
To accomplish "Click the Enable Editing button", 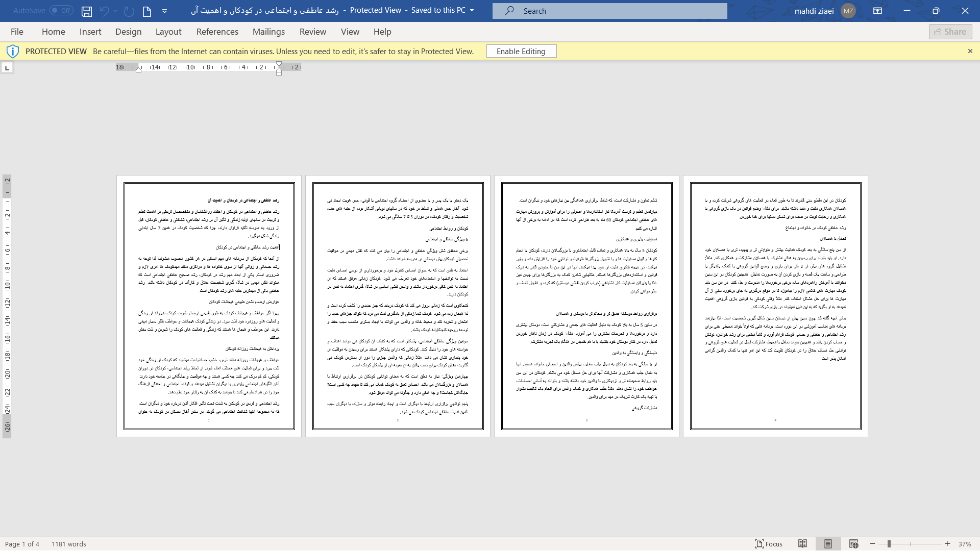I will click(x=521, y=51).
